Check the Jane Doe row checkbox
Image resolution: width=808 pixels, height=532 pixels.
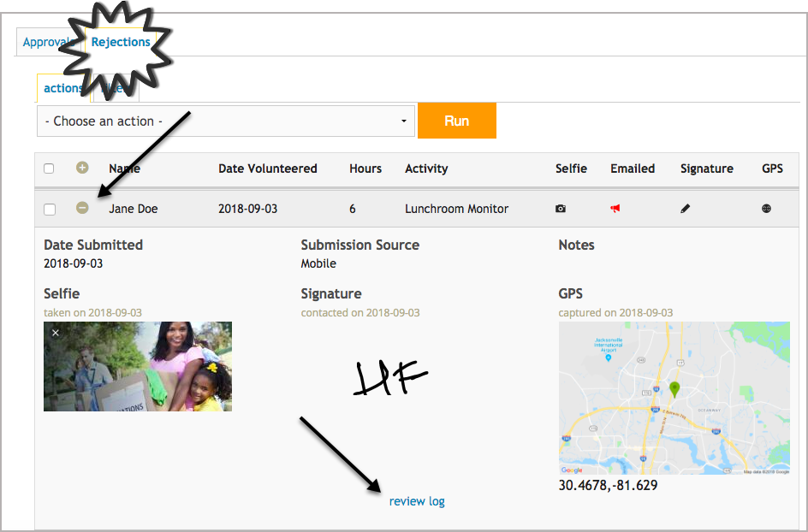pyautogui.click(x=50, y=209)
